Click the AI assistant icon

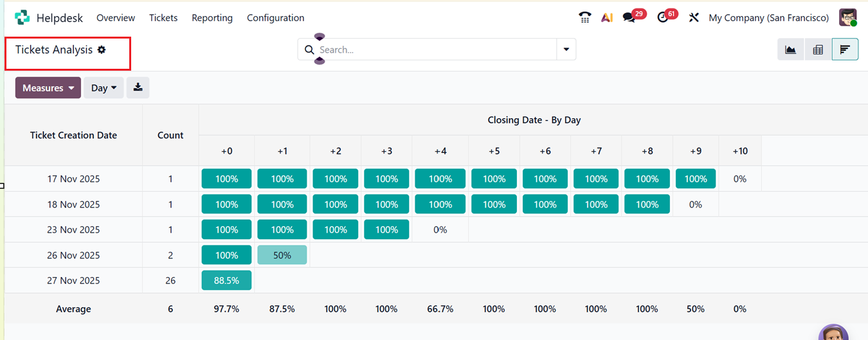click(606, 17)
